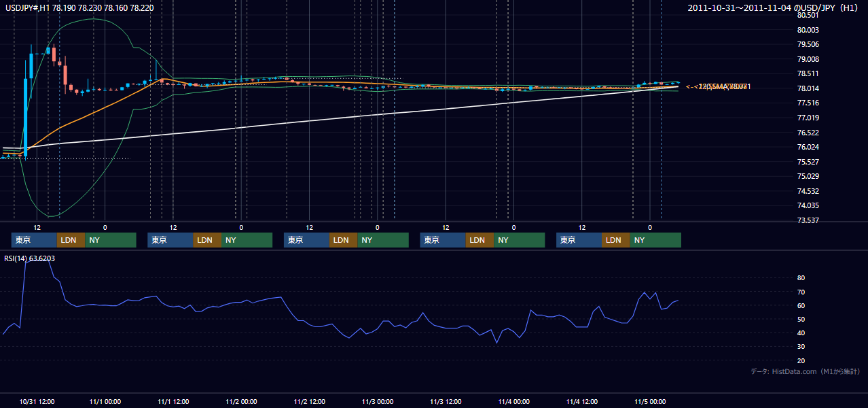The width and height of the screenshot is (868, 408).
Task: Click the 74.035 price axis label
Action: (x=808, y=205)
